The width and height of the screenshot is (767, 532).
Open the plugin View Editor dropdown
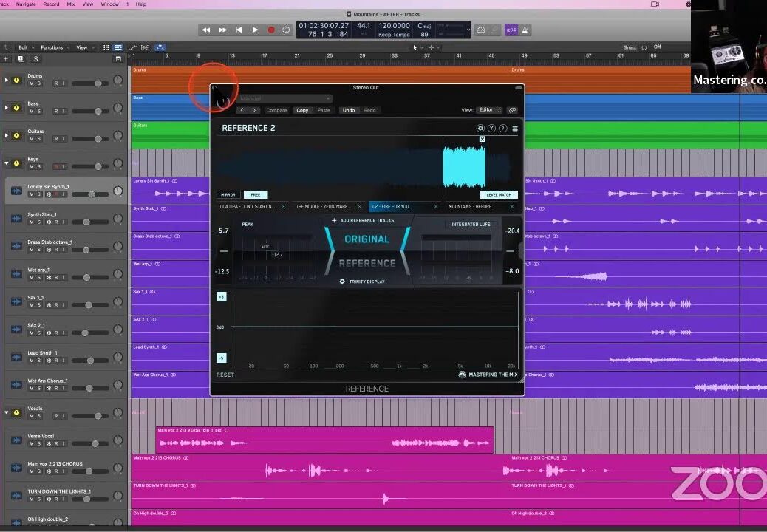pos(490,110)
